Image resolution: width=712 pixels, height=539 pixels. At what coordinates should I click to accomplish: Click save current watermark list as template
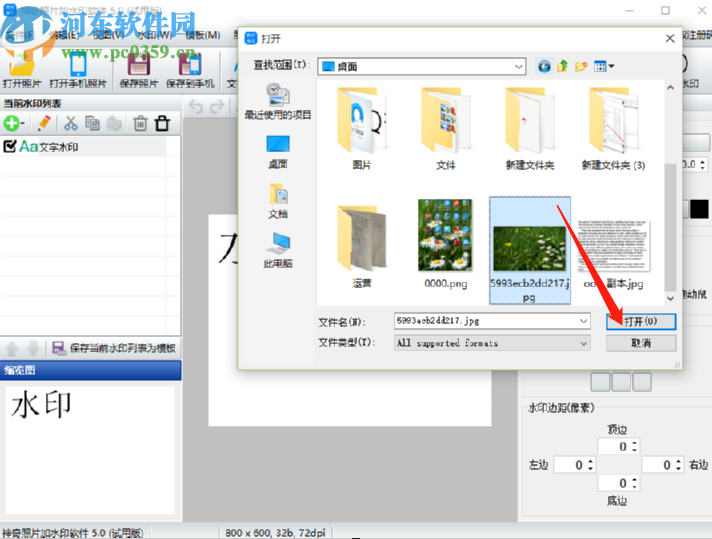click(114, 348)
